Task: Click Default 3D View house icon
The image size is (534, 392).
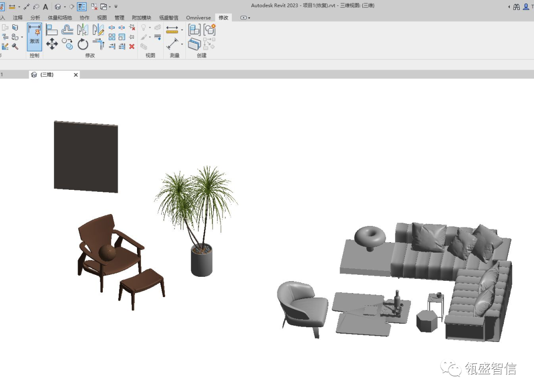Action: pos(58,6)
